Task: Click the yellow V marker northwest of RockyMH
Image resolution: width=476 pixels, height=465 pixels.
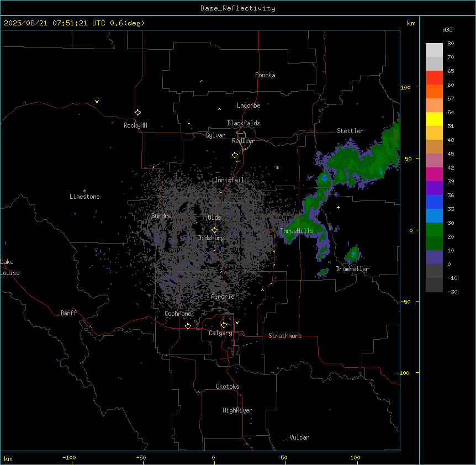Action: 97,102
